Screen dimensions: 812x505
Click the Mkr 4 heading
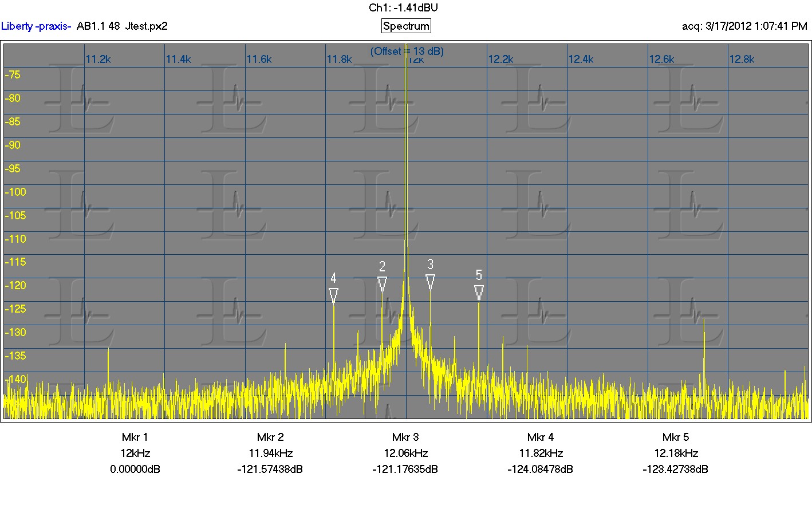541,437
